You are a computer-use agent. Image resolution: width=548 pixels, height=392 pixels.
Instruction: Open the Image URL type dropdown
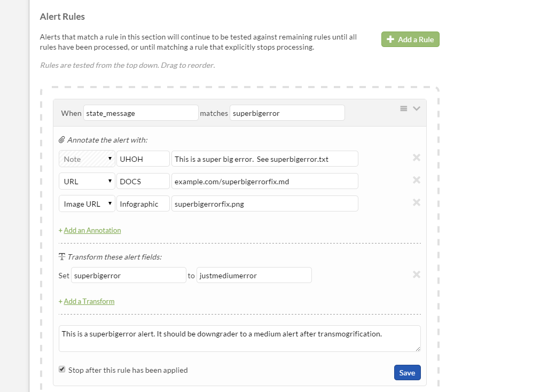(x=87, y=204)
